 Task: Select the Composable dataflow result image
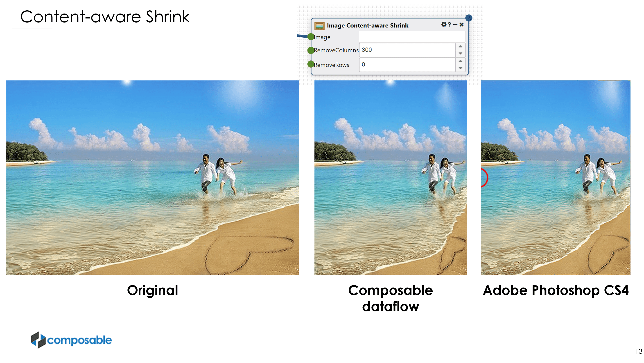(390, 178)
